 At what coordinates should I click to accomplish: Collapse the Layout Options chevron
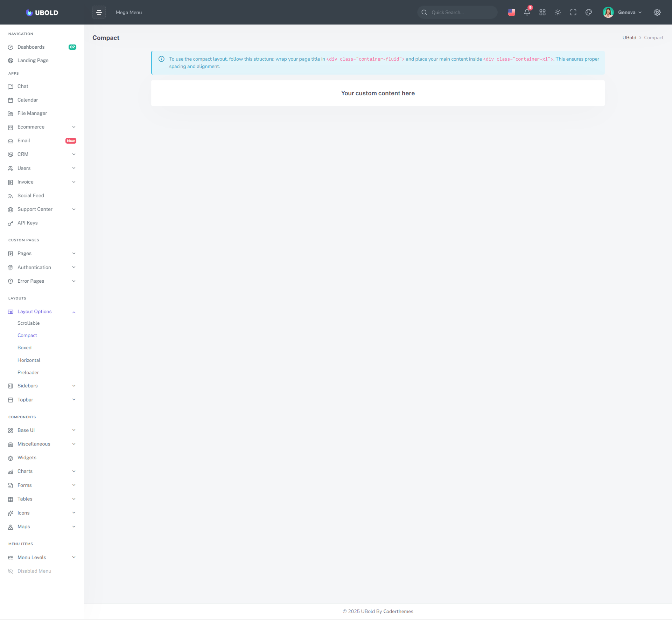point(74,312)
